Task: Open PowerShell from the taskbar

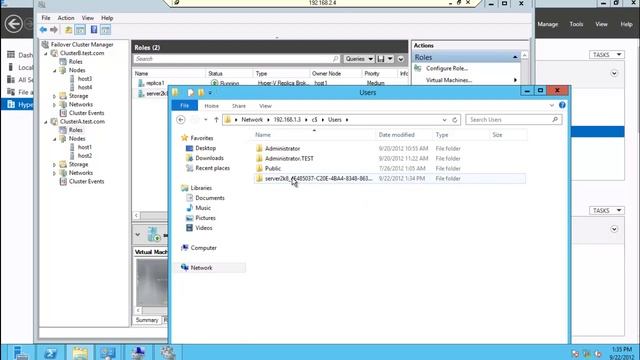Action: click(x=51, y=352)
